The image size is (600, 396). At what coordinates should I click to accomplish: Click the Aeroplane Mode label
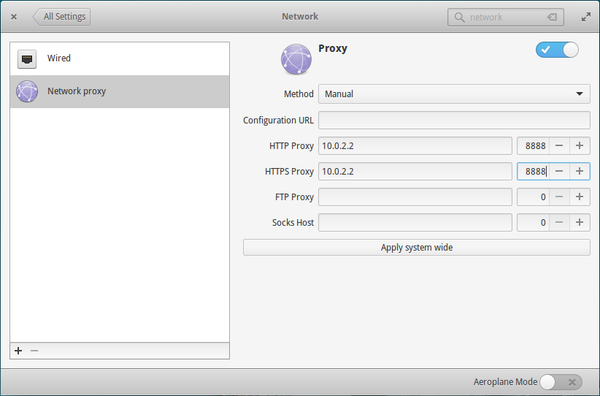(x=505, y=382)
